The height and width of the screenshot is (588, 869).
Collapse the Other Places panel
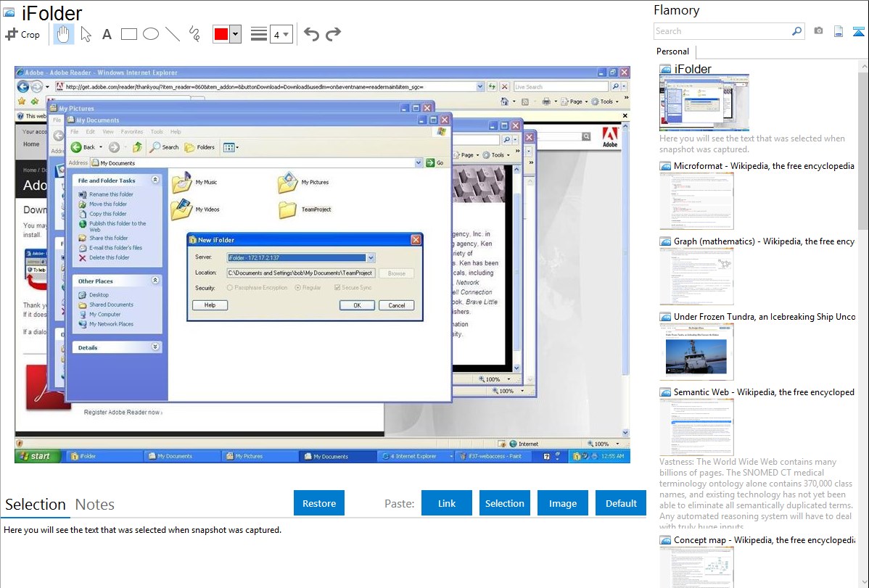[x=155, y=281]
